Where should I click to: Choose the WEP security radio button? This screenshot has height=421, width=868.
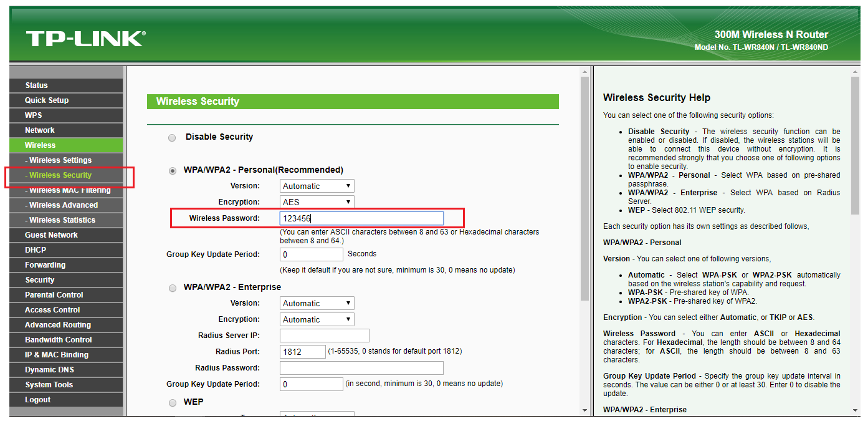point(173,402)
